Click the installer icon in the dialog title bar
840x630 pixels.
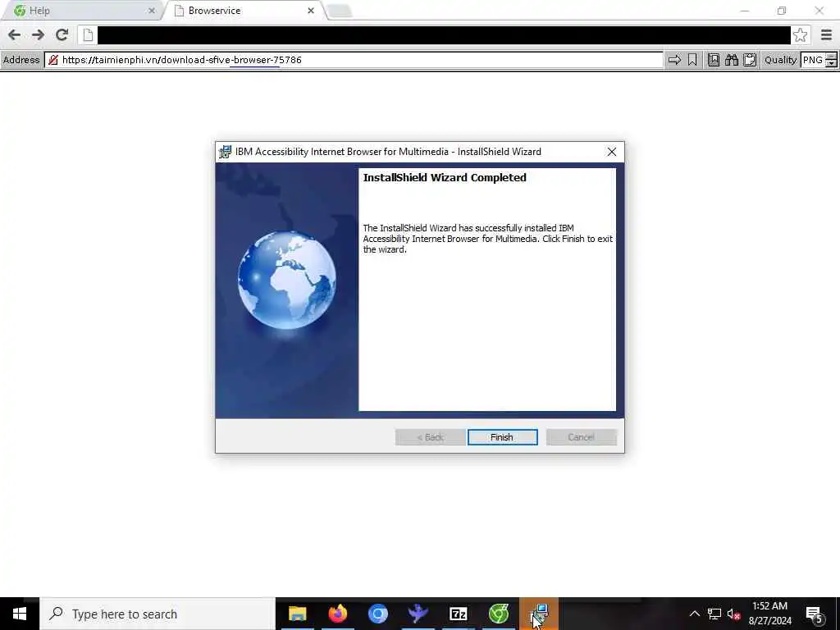tap(225, 152)
